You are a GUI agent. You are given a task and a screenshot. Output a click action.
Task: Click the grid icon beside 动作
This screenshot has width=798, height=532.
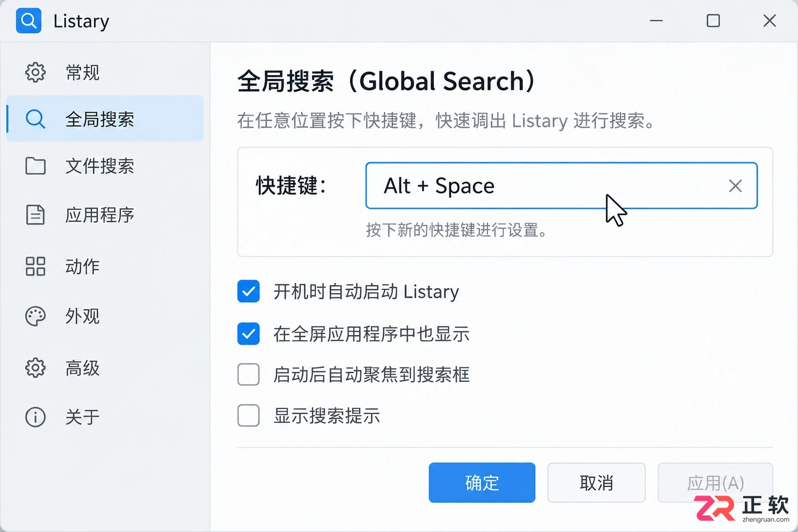point(35,266)
